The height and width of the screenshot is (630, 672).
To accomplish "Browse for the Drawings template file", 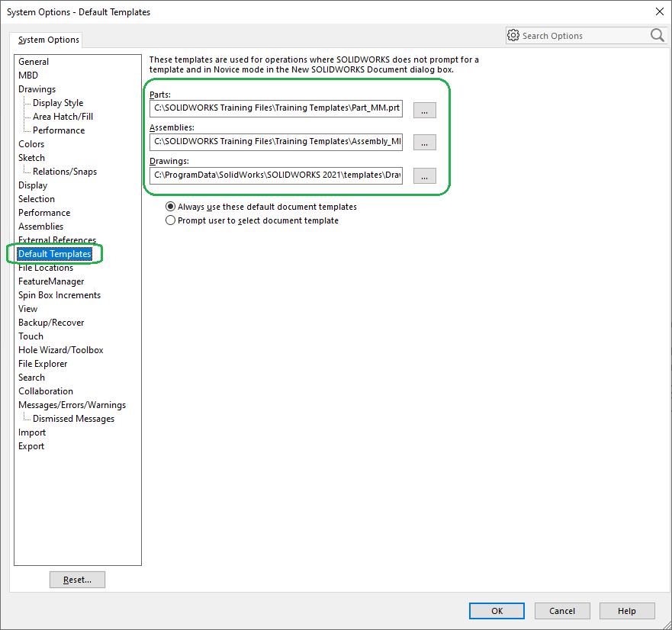I will [424, 175].
